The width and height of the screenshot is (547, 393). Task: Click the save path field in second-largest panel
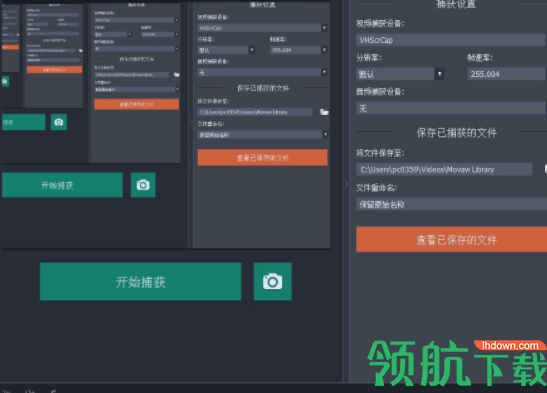[255, 112]
